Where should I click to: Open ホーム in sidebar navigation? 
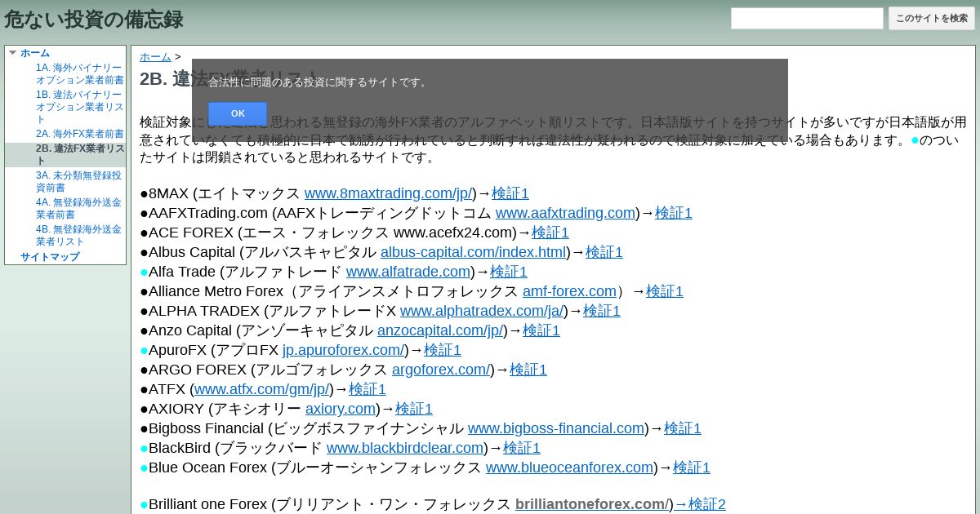tap(35, 53)
